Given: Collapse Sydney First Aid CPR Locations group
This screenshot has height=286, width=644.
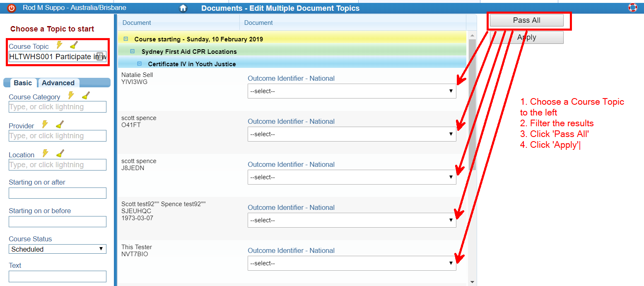Looking at the screenshot, I should 133,51.
